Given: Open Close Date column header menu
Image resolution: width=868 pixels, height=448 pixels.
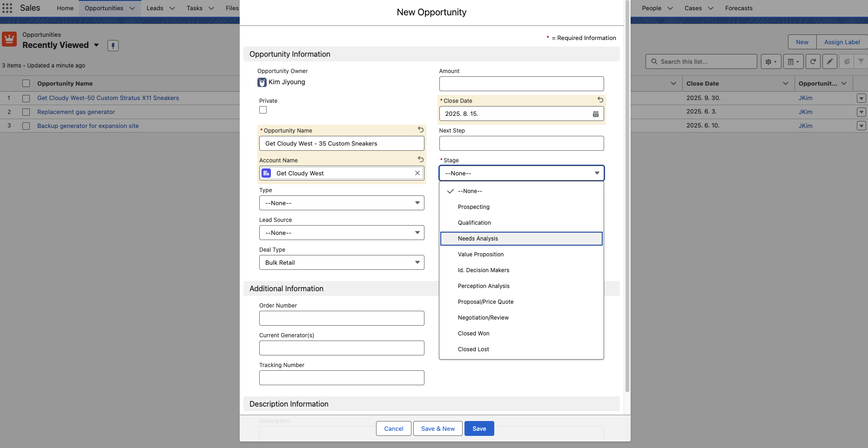Looking at the screenshot, I should point(786,83).
